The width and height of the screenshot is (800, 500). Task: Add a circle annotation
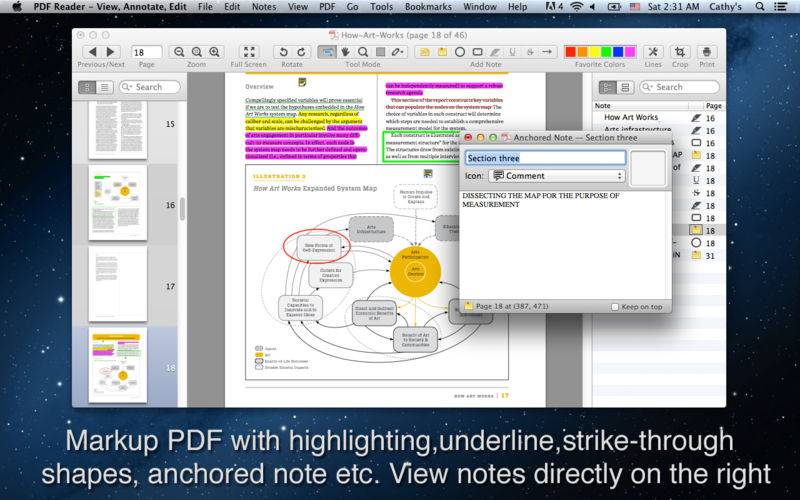coord(460,52)
